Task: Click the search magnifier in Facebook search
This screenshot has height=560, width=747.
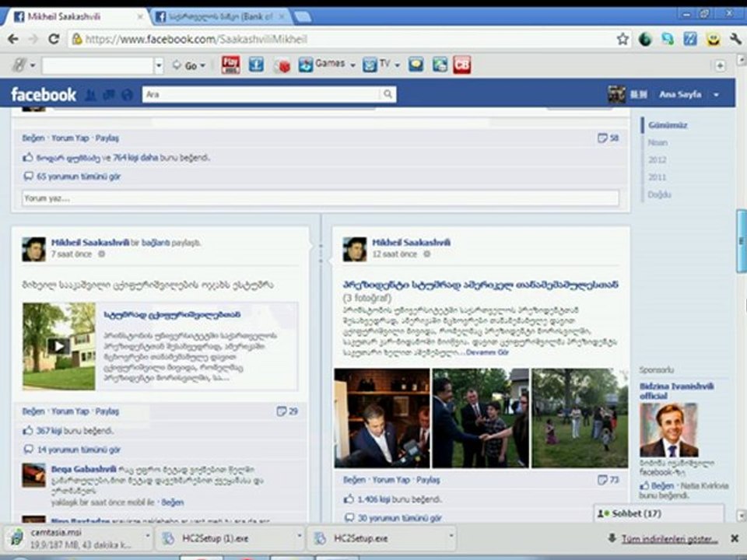Action: tap(388, 94)
